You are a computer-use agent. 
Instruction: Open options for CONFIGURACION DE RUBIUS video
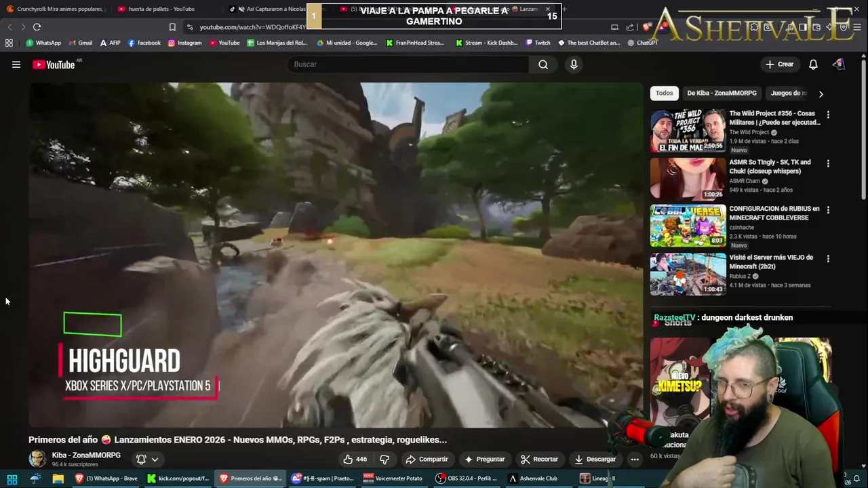point(828,209)
